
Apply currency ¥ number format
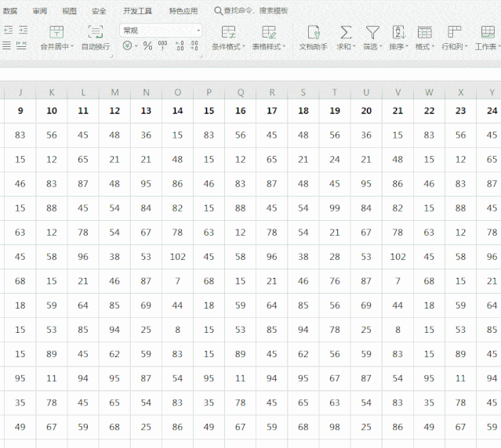[127, 45]
